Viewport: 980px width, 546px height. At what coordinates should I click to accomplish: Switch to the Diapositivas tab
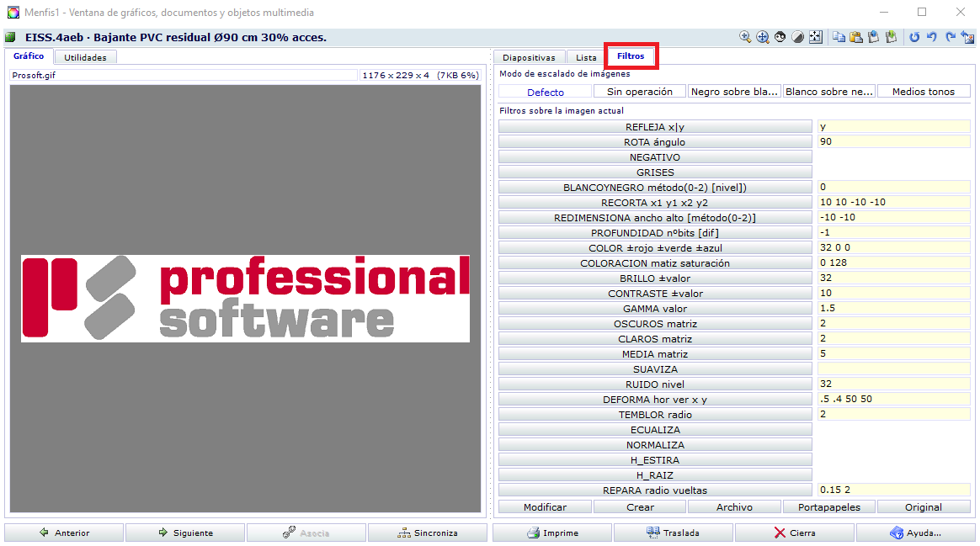tap(529, 57)
